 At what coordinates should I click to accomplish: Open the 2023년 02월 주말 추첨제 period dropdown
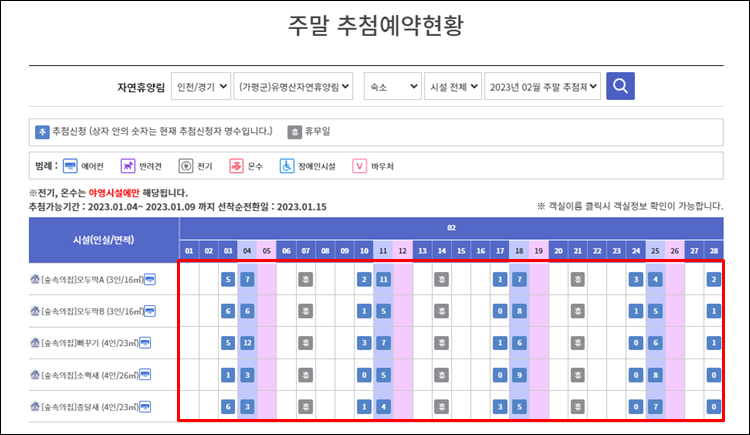pos(542,86)
